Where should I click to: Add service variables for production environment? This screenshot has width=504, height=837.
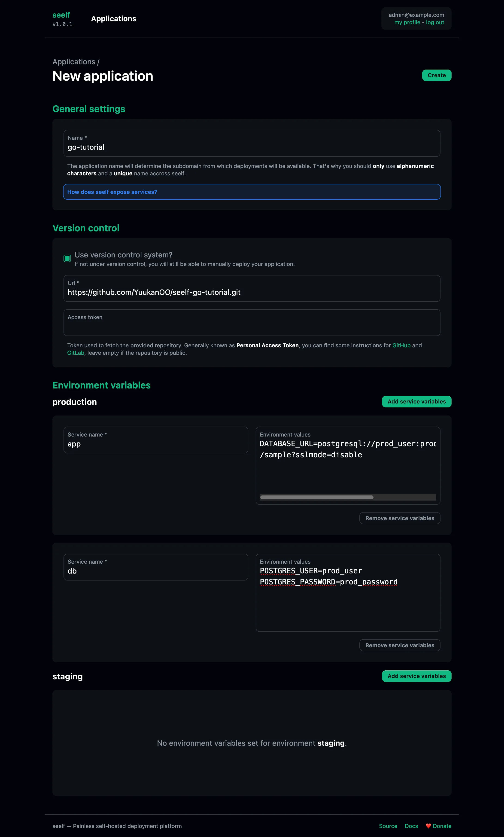416,401
